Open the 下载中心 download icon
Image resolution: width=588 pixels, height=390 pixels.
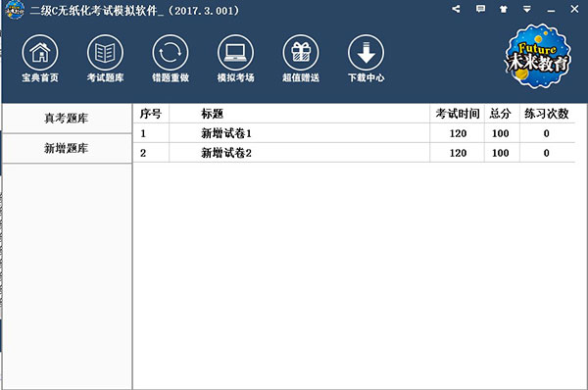click(x=366, y=53)
